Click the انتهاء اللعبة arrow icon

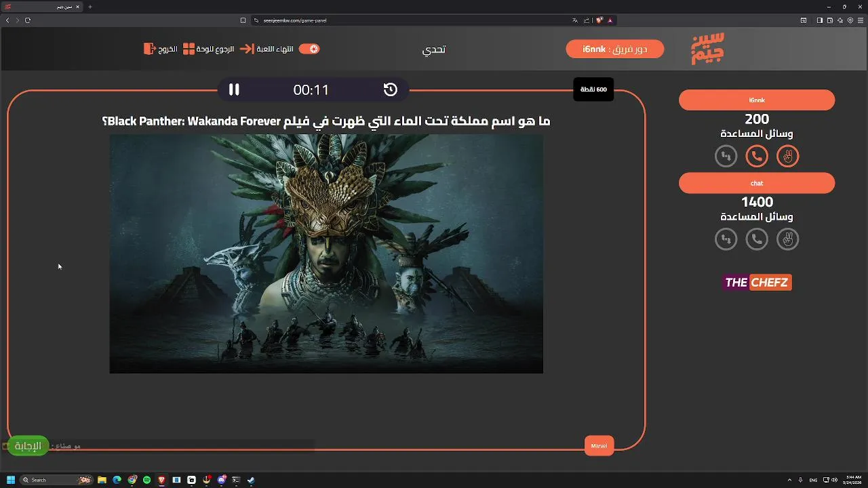(x=247, y=49)
